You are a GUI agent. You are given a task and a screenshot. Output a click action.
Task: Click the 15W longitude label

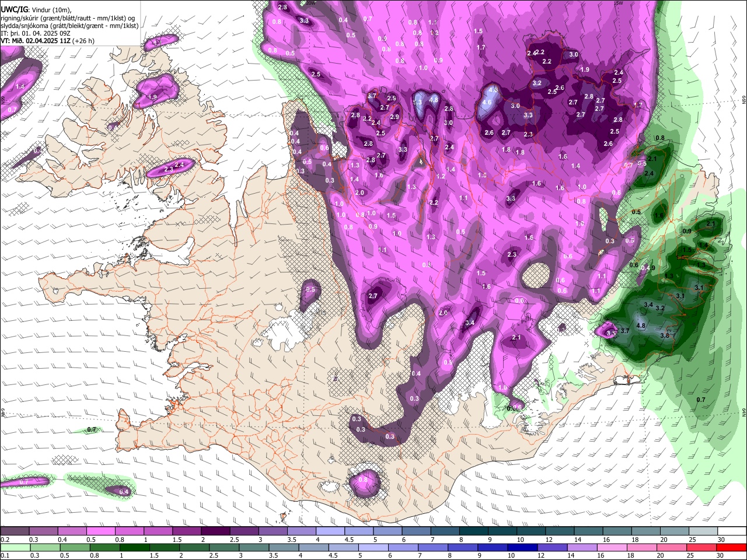coord(619,3)
